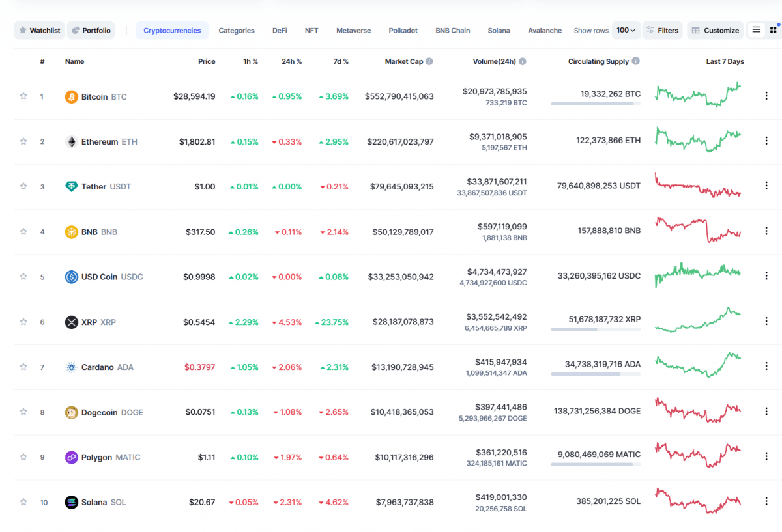Star USD Coin to add to watchlist

tap(23, 277)
